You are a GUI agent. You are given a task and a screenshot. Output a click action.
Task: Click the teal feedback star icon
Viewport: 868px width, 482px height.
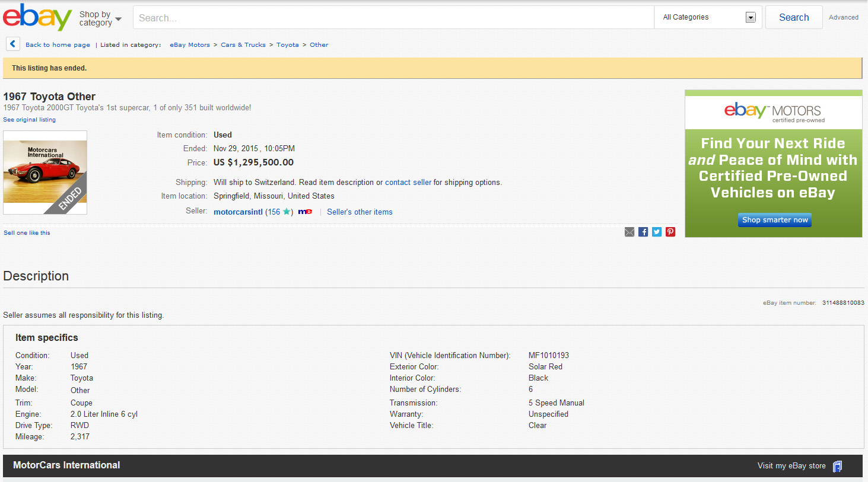coord(287,212)
